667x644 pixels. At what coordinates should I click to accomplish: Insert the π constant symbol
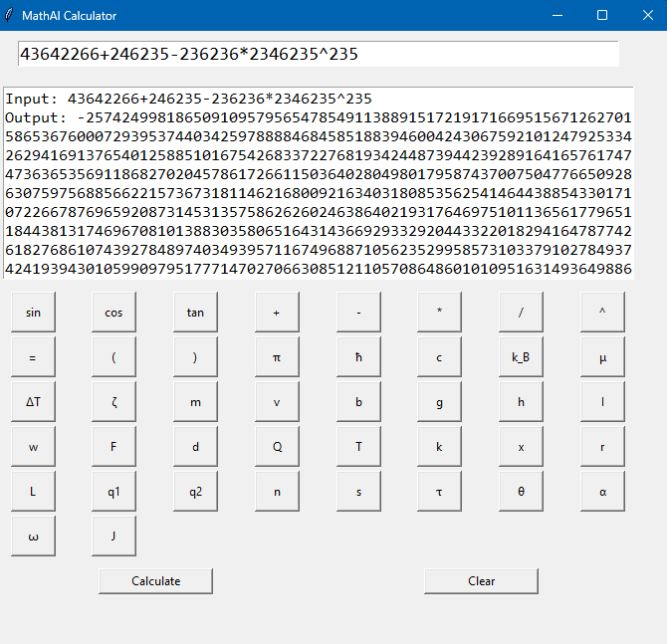click(277, 357)
